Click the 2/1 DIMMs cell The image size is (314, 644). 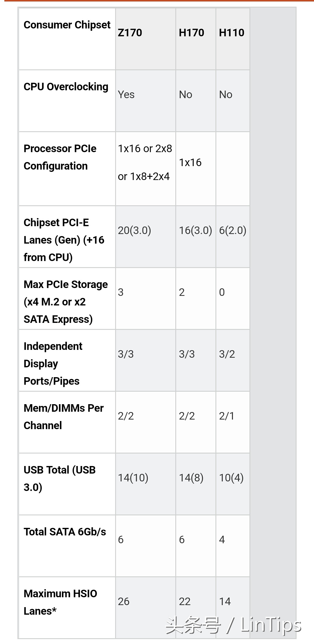226,416
